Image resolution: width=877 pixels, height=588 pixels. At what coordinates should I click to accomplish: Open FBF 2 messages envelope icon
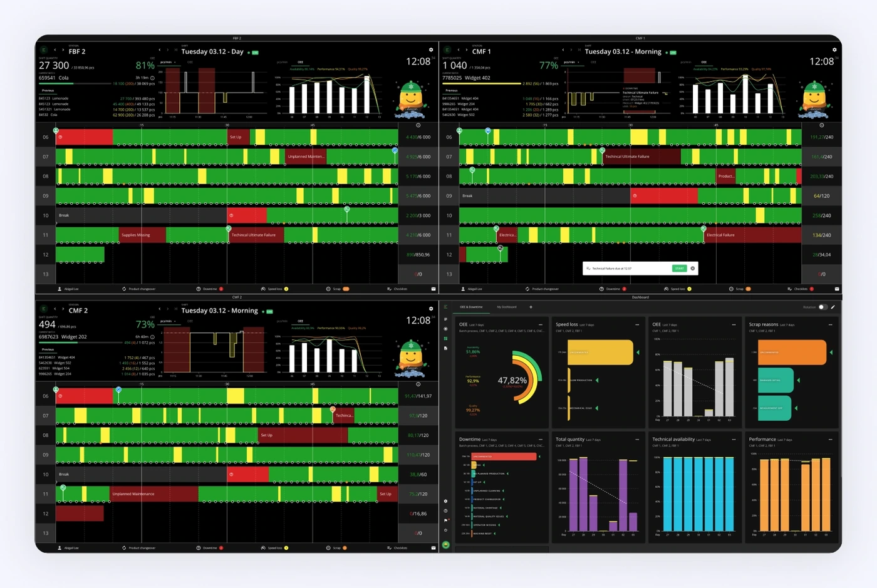click(433, 289)
